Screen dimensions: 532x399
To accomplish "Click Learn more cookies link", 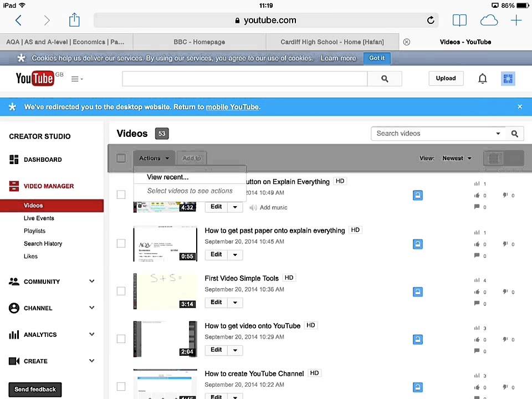I will 338,58.
